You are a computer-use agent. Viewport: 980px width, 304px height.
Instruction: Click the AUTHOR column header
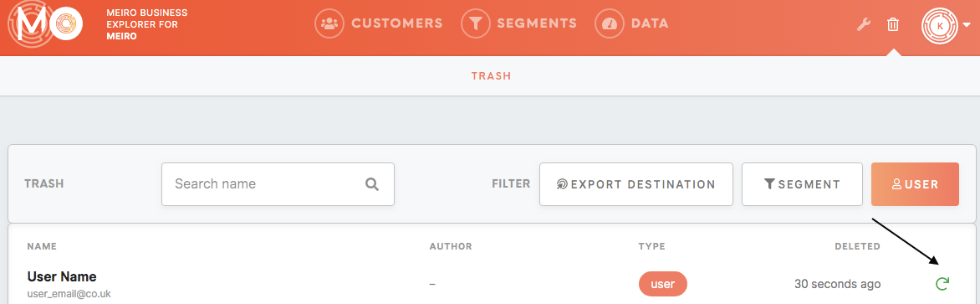pyautogui.click(x=451, y=246)
